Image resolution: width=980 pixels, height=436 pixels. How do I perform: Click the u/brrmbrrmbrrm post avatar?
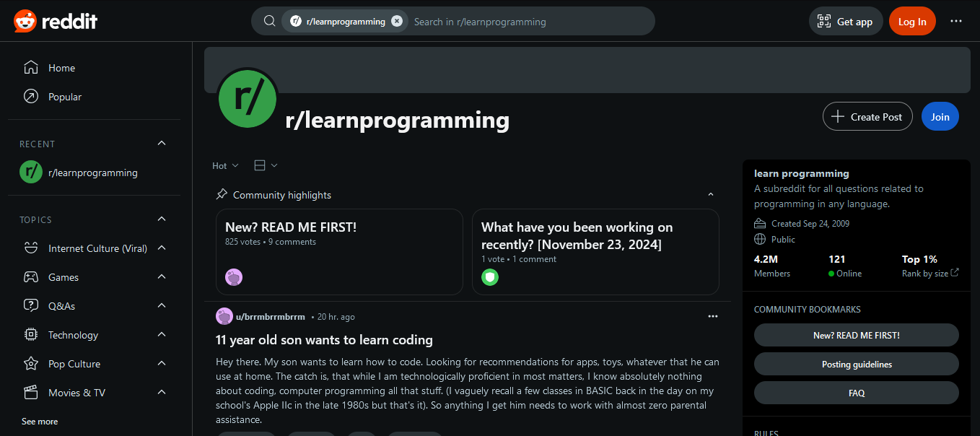pos(224,316)
